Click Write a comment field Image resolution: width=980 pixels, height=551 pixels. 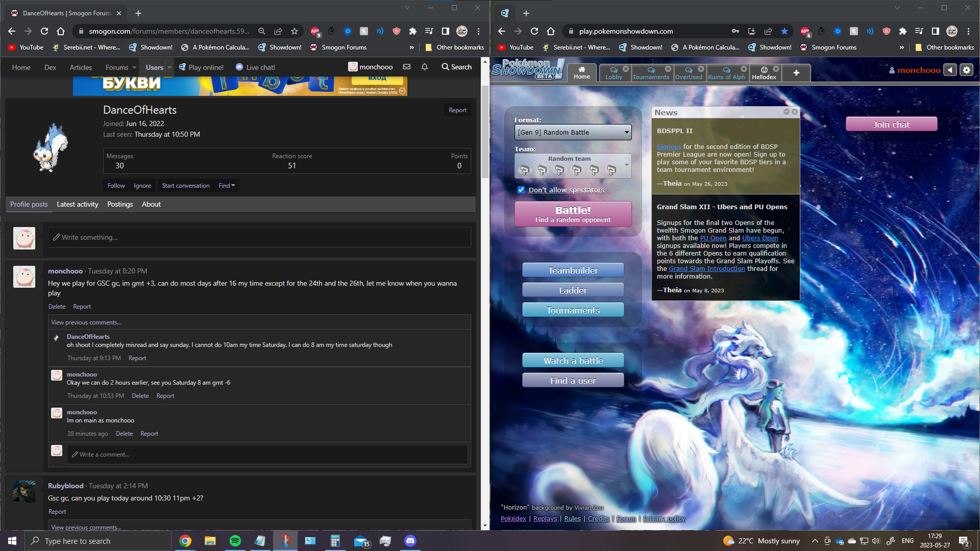267,455
